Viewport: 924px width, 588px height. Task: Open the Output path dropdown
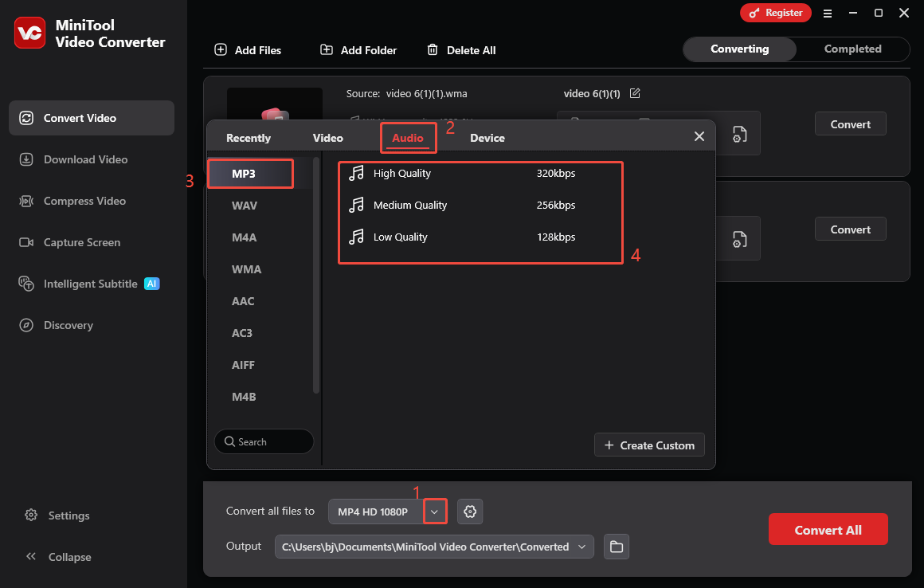(x=582, y=547)
